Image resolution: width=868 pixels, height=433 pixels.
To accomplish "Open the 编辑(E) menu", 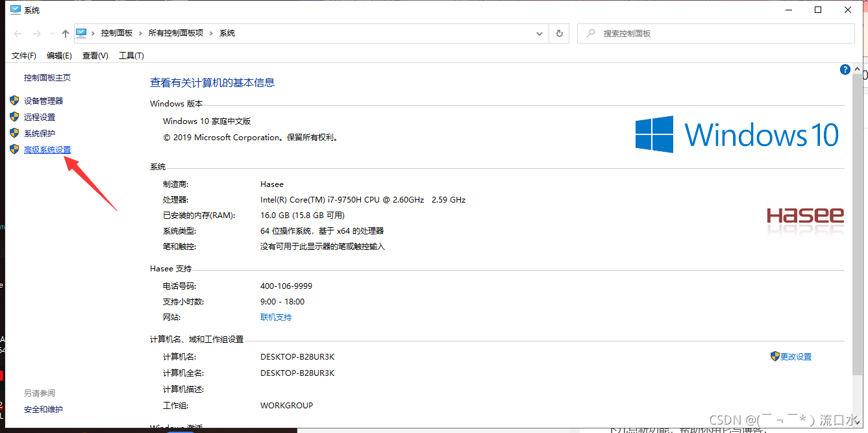I will (59, 56).
